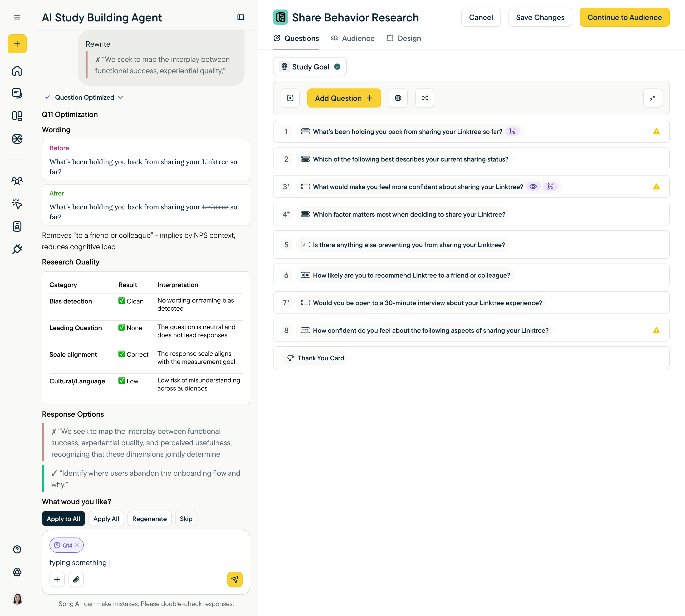Viewport: 685px width, 616px height.
Task: Open the integrations plug icon in sidebar
Action: pyautogui.click(x=17, y=249)
